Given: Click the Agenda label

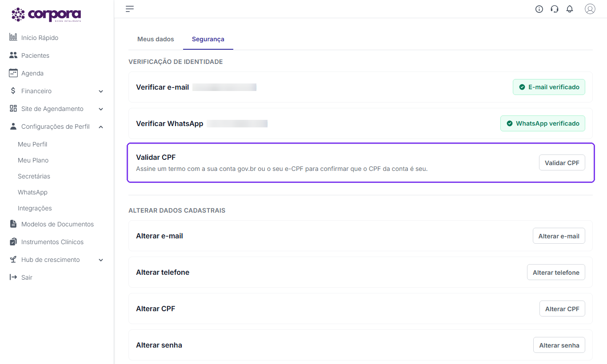Looking at the screenshot, I should click(x=32, y=73).
